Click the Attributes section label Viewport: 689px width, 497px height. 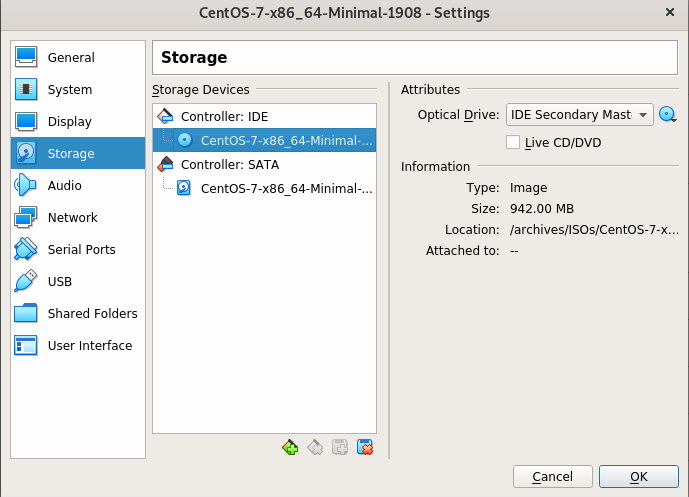click(x=430, y=89)
